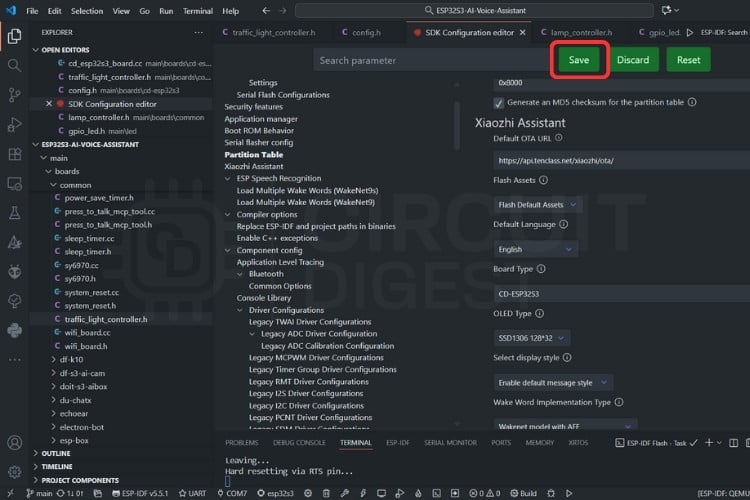Show additional activity bar views

(14, 359)
